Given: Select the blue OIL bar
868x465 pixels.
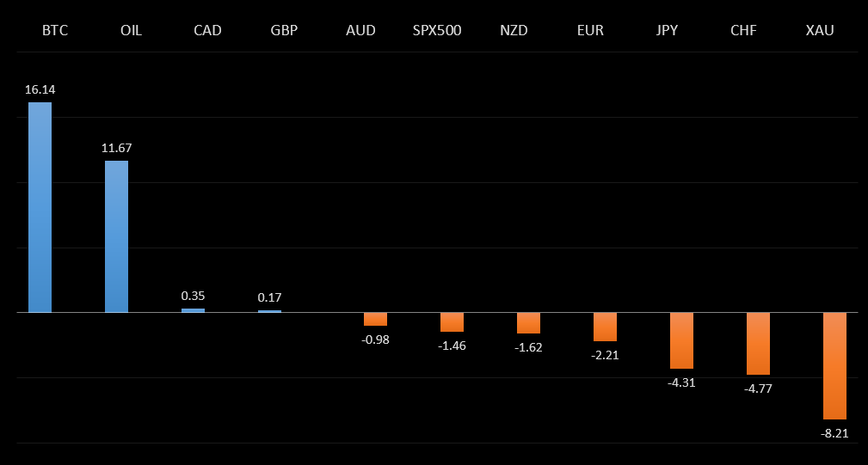Looking at the screenshot, I should click(x=116, y=236).
